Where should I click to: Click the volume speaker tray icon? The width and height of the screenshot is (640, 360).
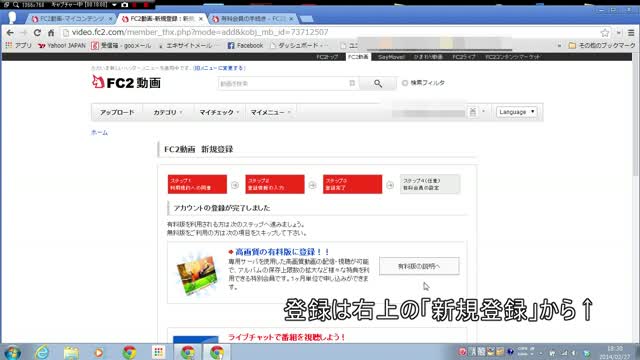pyautogui.click(x=574, y=353)
